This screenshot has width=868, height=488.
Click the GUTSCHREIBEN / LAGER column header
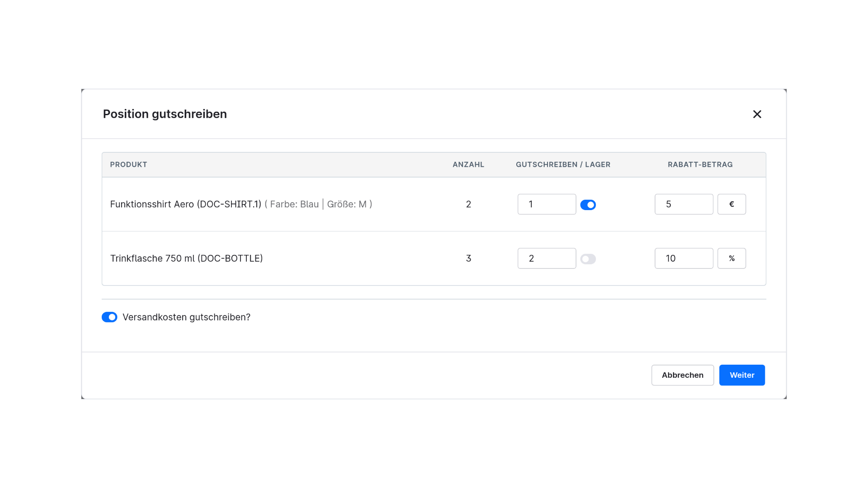click(563, 164)
